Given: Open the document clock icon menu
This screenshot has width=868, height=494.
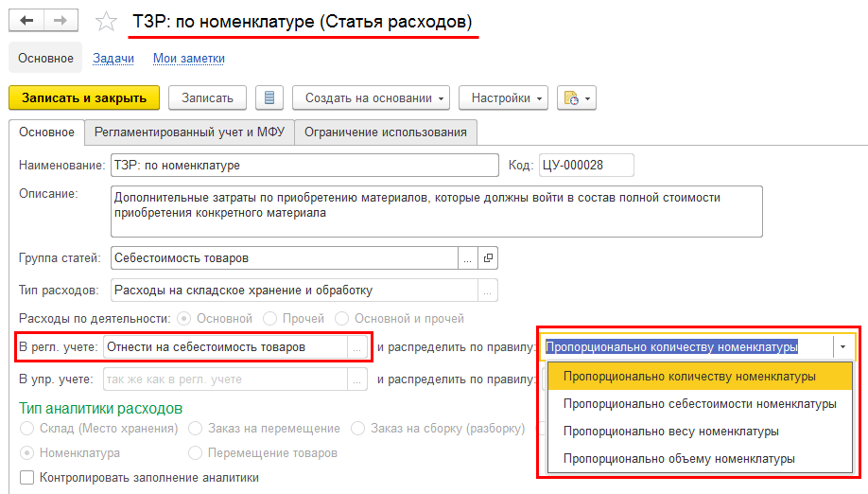Looking at the screenshot, I should coord(577,97).
